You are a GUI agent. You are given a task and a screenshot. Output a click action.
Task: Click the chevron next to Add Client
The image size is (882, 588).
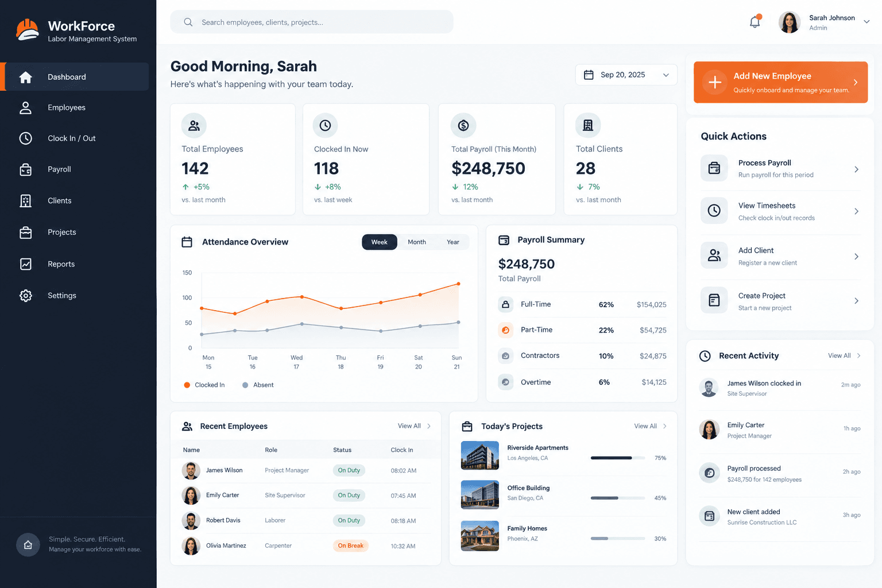pos(856,257)
